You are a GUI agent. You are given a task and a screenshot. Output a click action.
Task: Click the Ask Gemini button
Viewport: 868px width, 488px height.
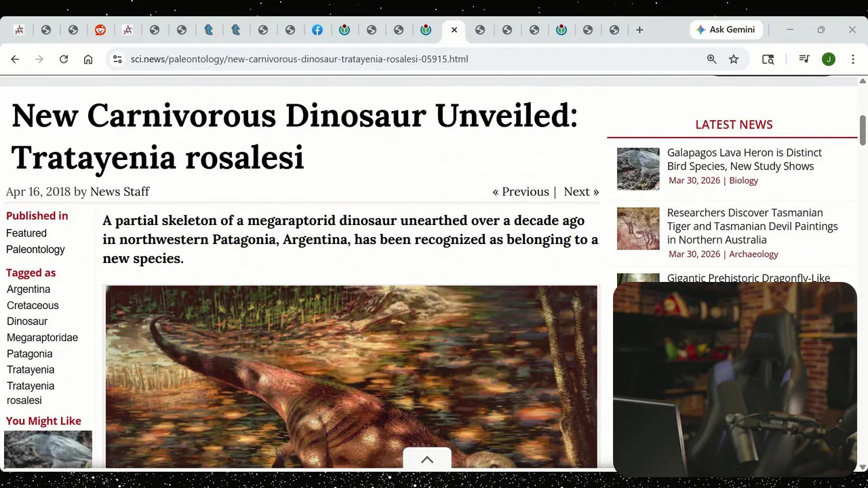point(727,30)
